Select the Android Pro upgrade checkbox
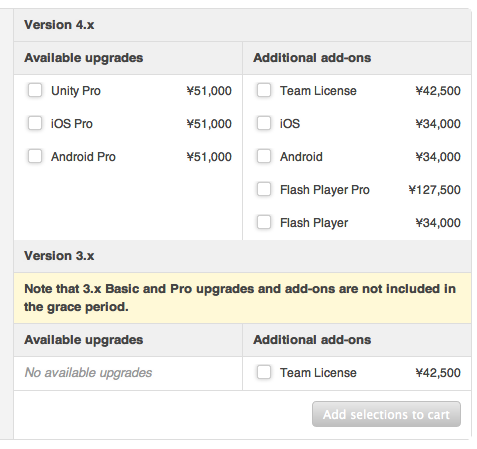 (x=35, y=156)
